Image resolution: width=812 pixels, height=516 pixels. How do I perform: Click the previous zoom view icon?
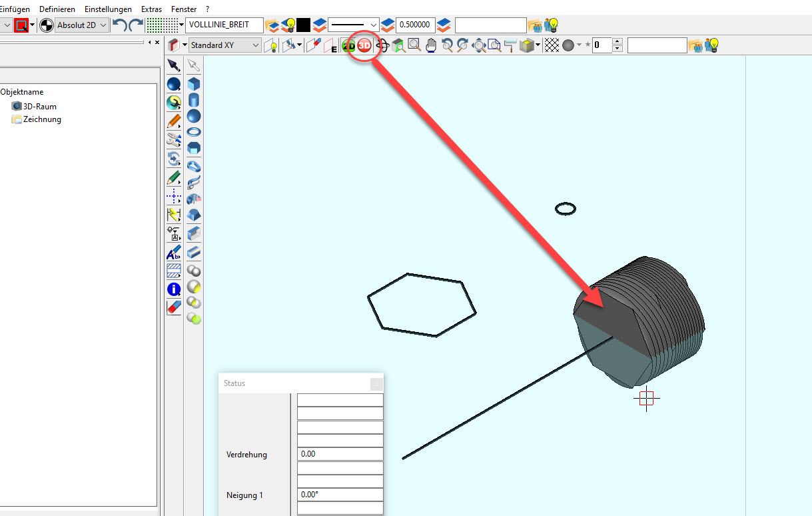[x=447, y=45]
